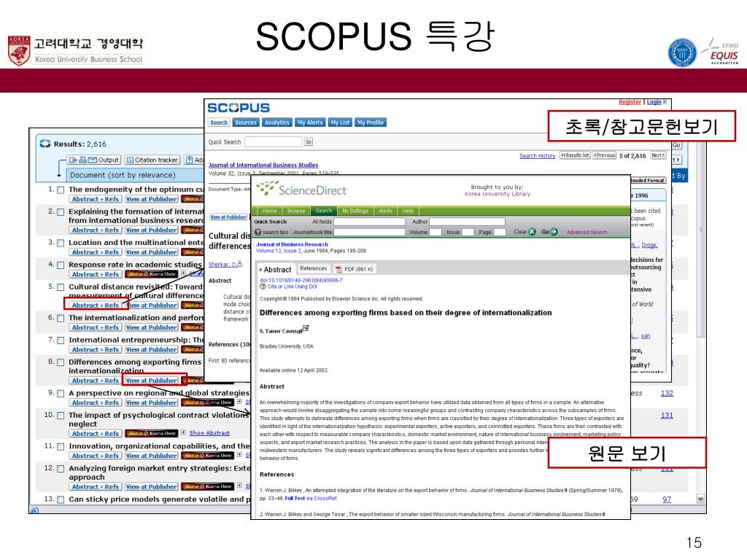Open the Analytics tab in Scopus
747x560 pixels.
276,122
